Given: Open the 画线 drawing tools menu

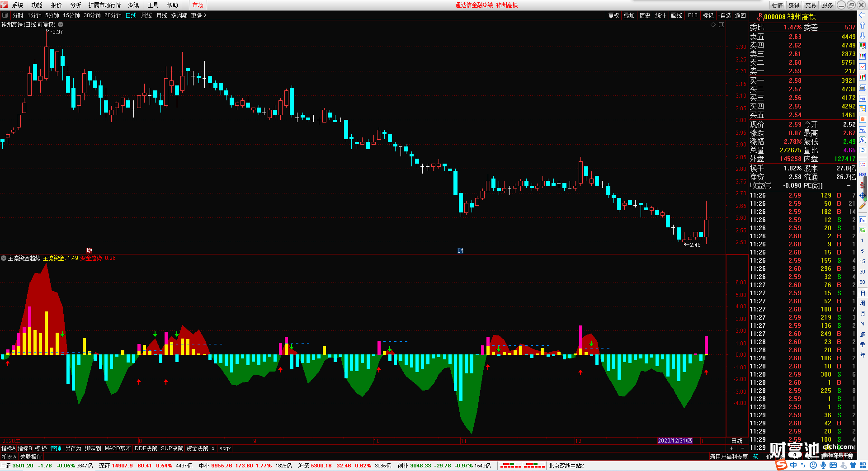Looking at the screenshot, I should coord(676,15).
